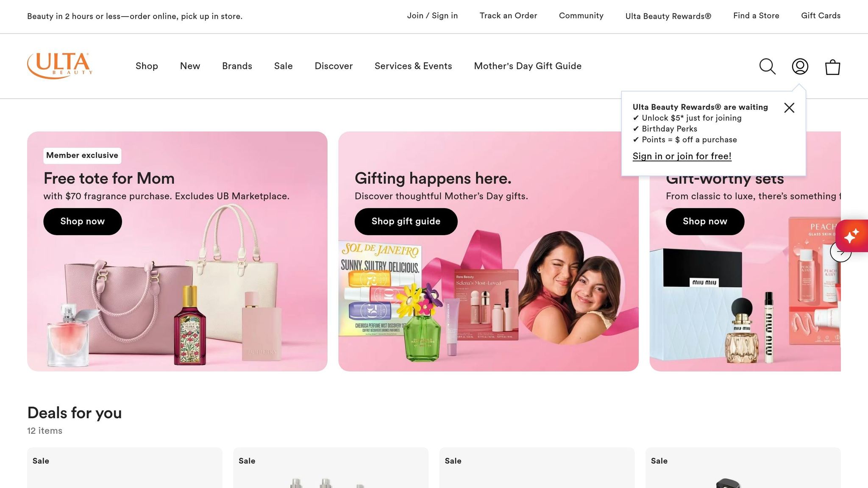The image size is (868, 488).
Task: Close the Ulta Beauty Rewards popup
Action: click(789, 108)
